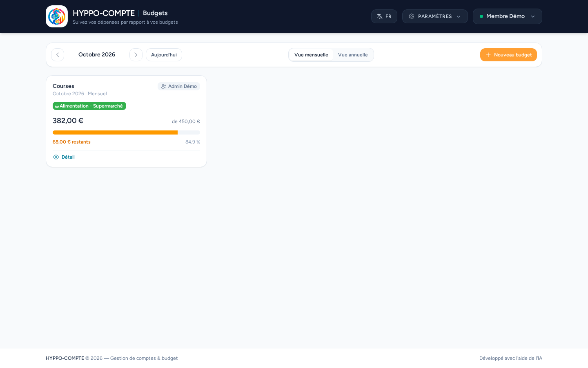Open the FR language selector
Image resolution: width=588 pixels, height=368 pixels.
pos(384,16)
